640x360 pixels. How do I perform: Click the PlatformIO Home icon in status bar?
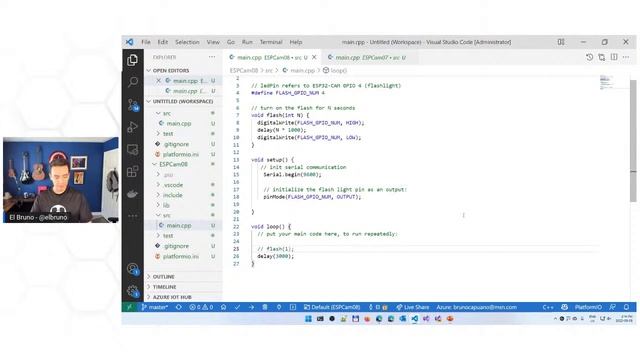coord(223,307)
